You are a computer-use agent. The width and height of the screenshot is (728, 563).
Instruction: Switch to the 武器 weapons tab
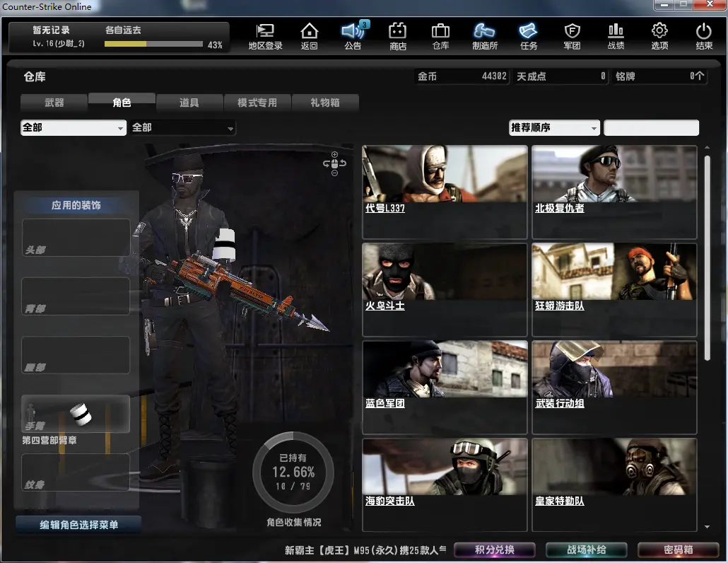click(54, 102)
